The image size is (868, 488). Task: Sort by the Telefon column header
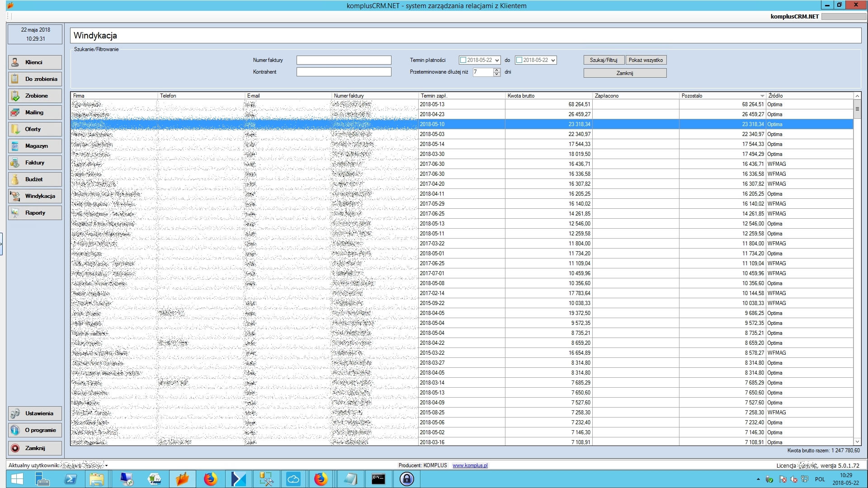[201, 96]
